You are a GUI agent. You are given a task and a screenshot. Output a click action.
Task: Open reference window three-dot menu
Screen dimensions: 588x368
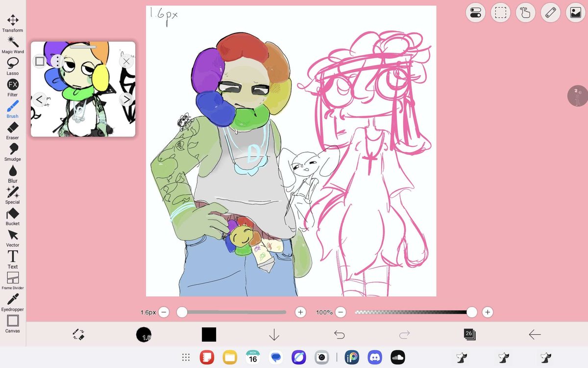[x=57, y=61]
